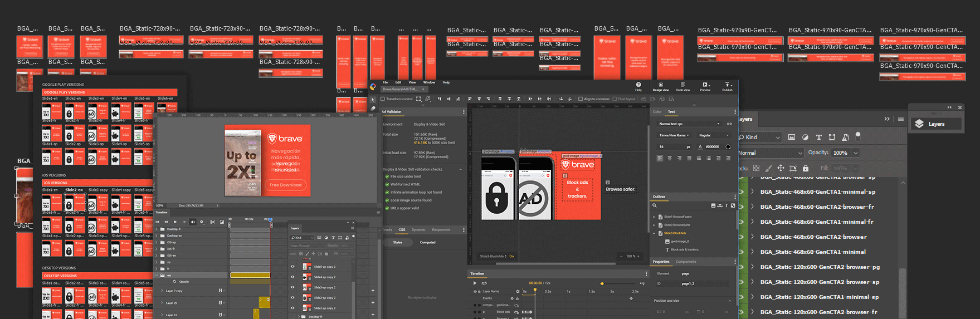This screenshot has height=319, width=980.
Task: Open the Opacity 100% dropdown arrow
Action: [x=856, y=153]
